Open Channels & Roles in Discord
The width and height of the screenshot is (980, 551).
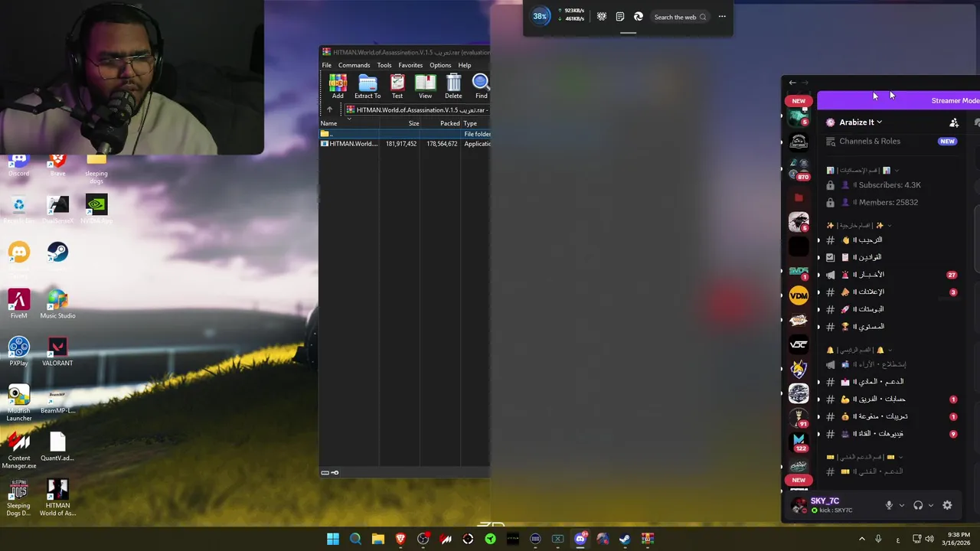pos(892,141)
